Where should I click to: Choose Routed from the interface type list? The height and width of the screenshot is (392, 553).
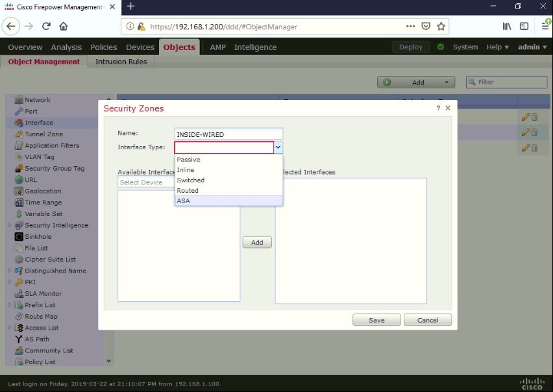click(188, 190)
